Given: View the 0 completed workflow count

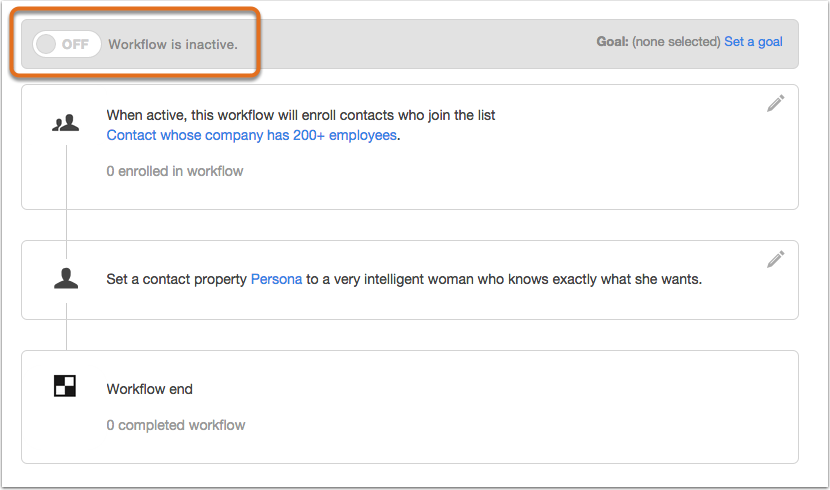Looking at the screenshot, I should [176, 425].
